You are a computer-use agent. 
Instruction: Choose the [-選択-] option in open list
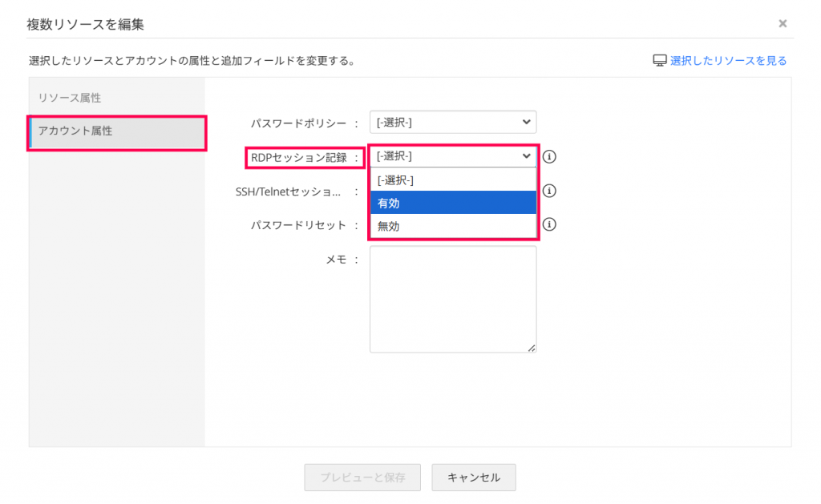[452, 180]
